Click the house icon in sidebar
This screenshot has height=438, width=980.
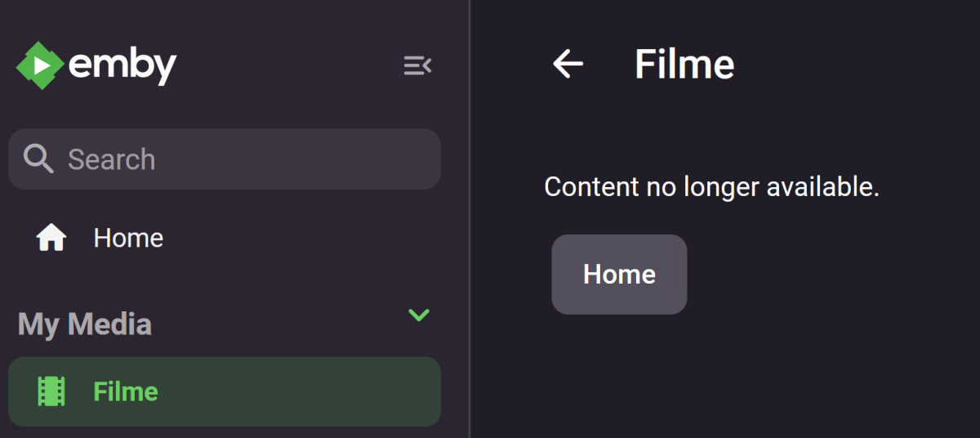[x=51, y=238]
